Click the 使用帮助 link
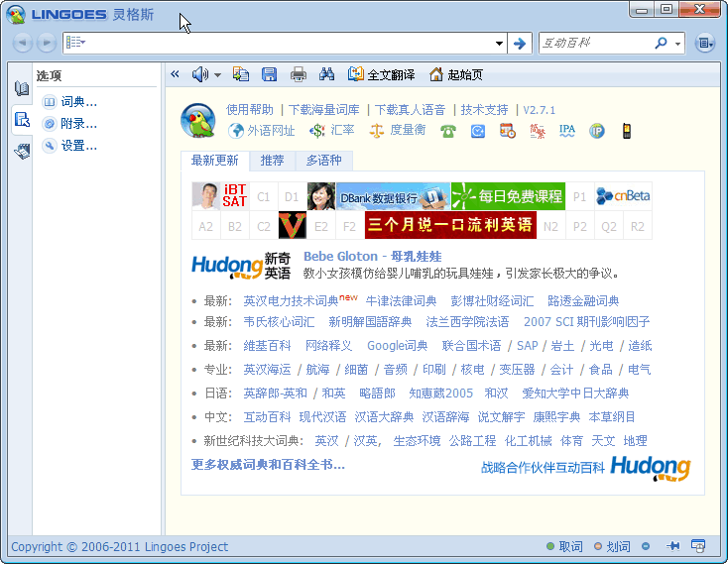The image size is (728, 564). tap(249, 110)
